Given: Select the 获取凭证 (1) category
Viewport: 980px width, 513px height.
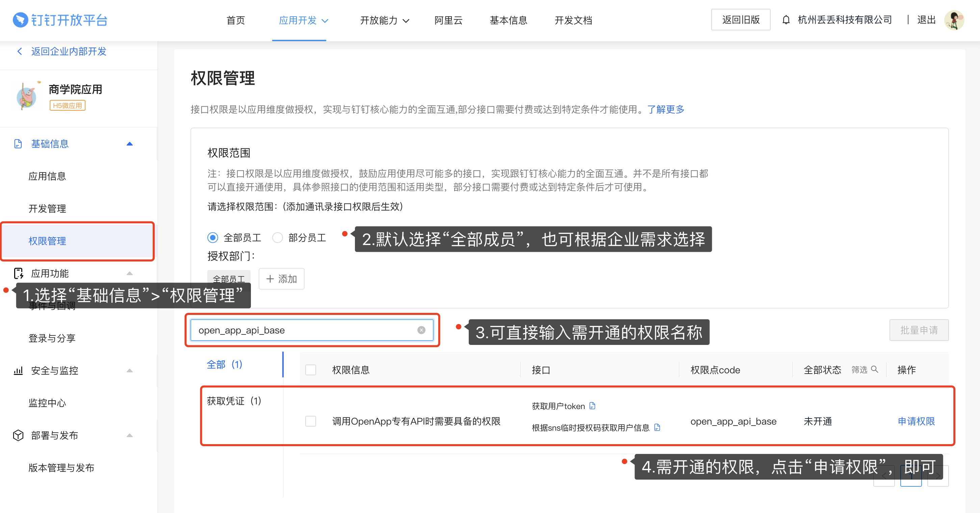Looking at the screenshot, I should pyautogui.click(x=234, y=401).
